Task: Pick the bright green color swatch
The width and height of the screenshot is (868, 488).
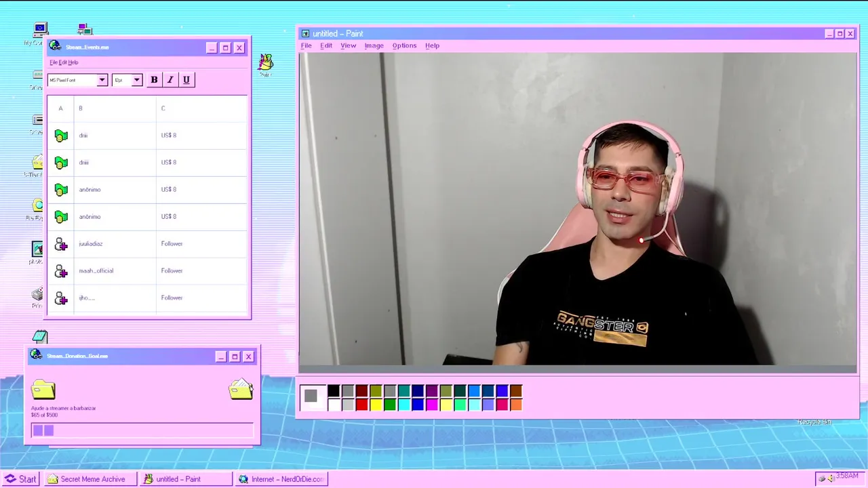Action: pyautogui.click(x=390, y=405)
